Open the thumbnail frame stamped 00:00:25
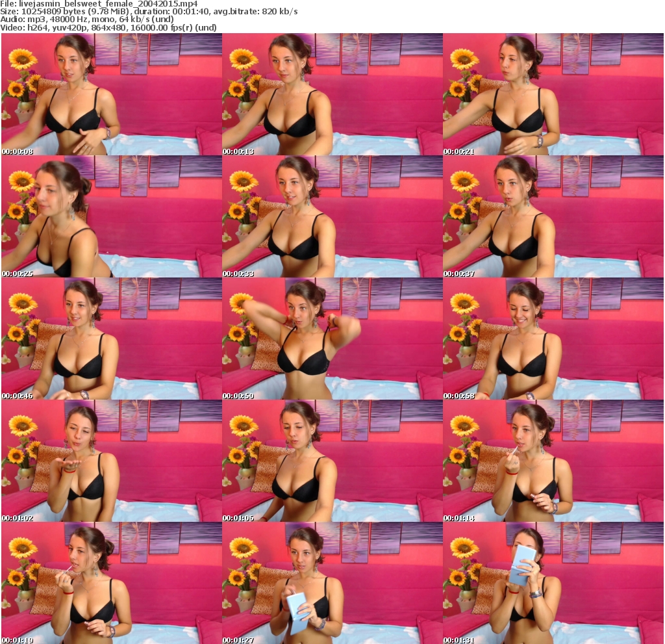The height and width of the screenshot is (644, 665). click(x=112, y=216)
